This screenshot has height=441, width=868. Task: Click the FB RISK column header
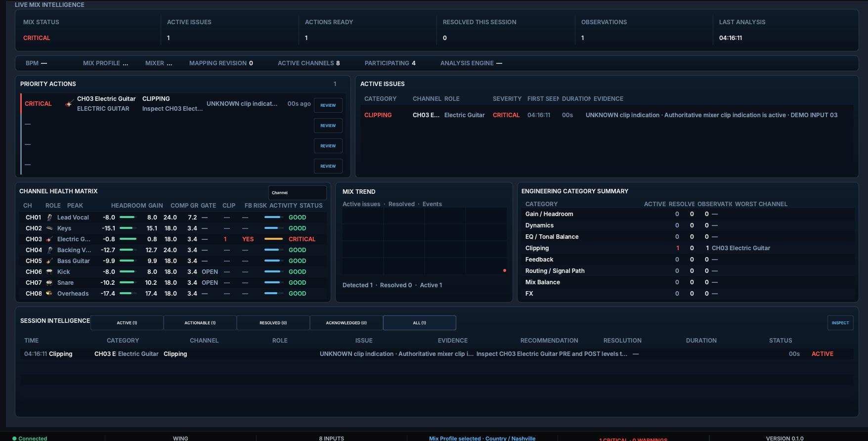[x=256, y=206]
